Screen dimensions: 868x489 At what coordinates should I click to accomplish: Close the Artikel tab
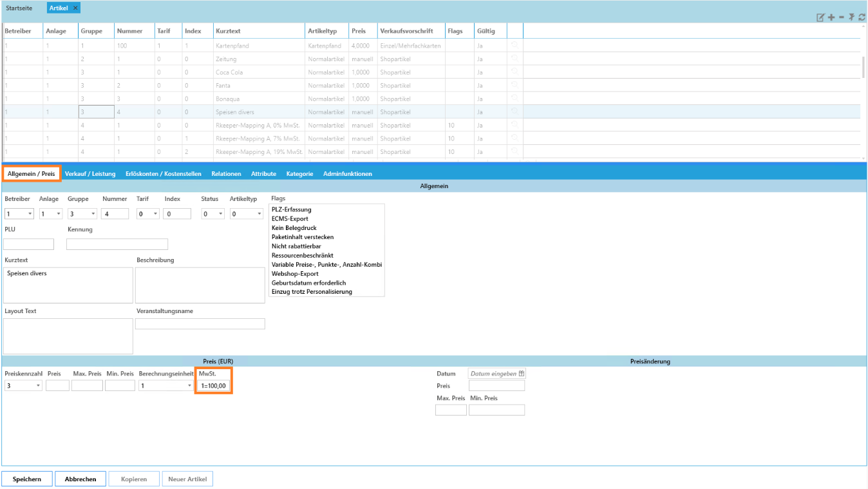[75, 8]
